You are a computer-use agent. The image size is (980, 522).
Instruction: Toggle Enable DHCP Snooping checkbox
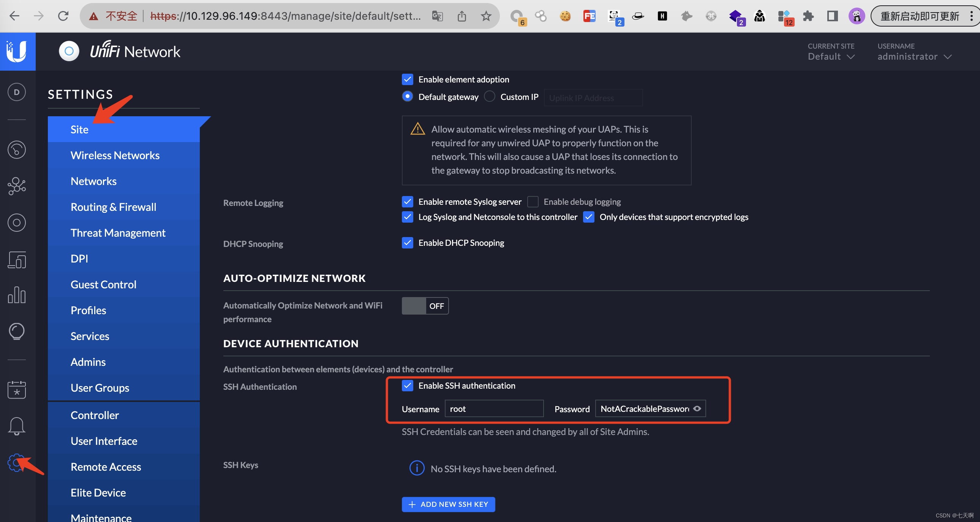pyautogui.click(x=408, y=242)
